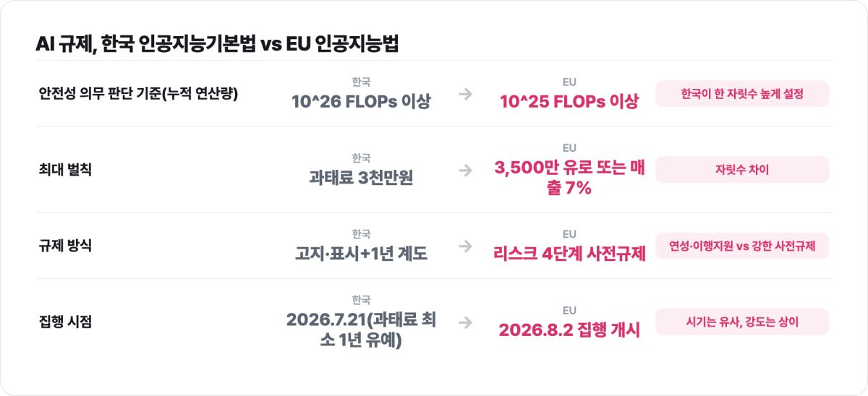
Task: Click the arrow icon in the 규제 방식 row
Action: [466, 246]
